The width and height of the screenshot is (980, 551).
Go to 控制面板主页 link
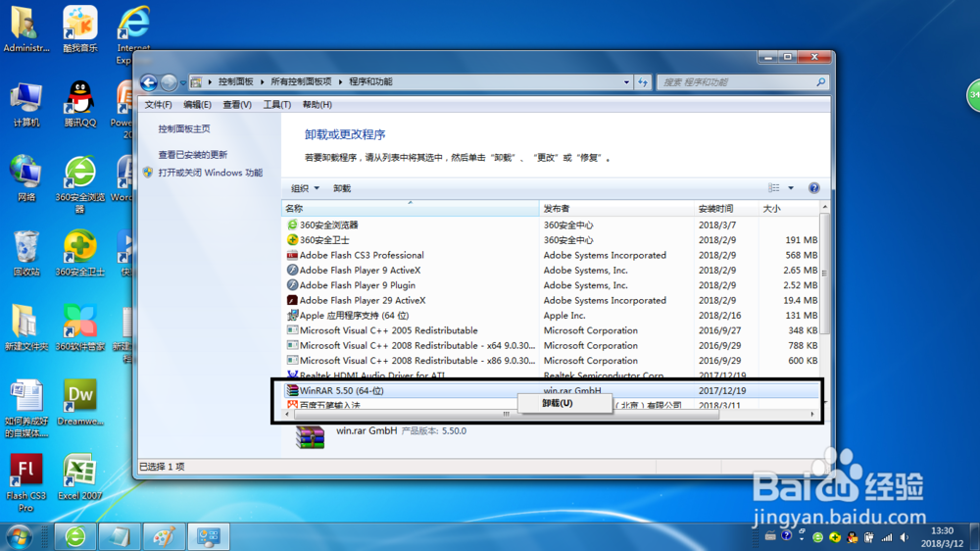[184, 128]
